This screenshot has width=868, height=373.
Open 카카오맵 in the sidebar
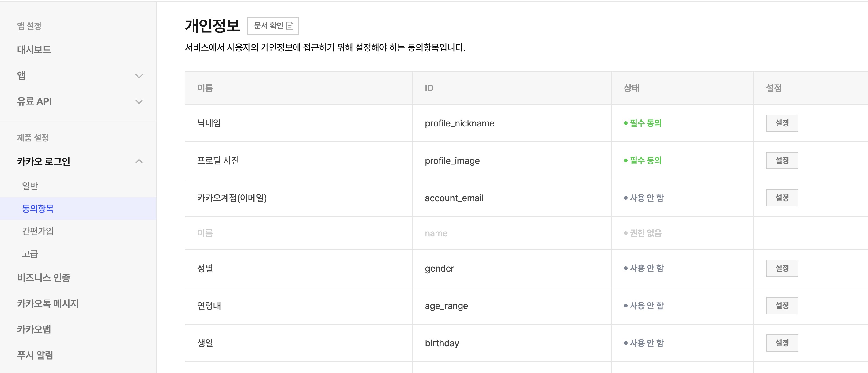(x=34, y=329)
